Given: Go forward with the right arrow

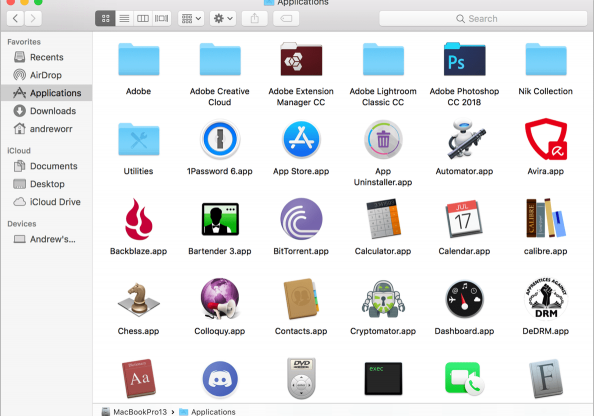Looking at the screenshot, I should tap(33, 18).
